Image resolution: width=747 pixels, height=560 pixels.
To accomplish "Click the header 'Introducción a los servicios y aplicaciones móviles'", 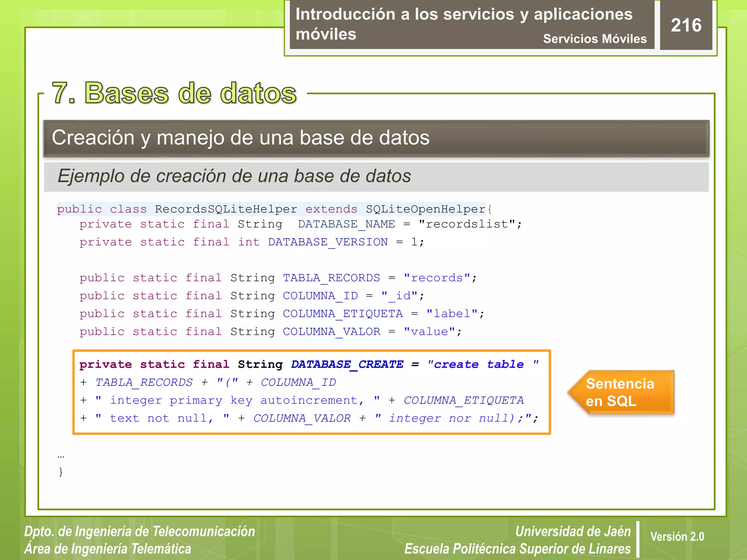I will coord(464,24).
